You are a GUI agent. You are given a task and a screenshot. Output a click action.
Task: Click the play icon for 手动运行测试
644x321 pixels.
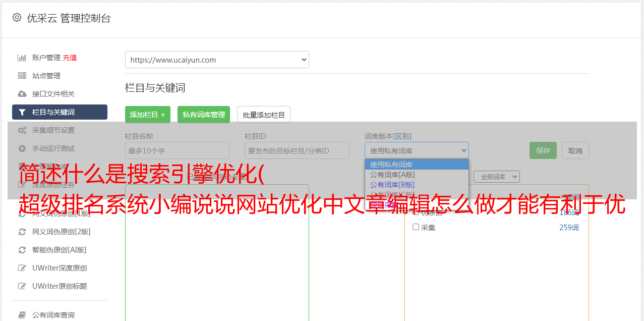(x=22, y=148)
